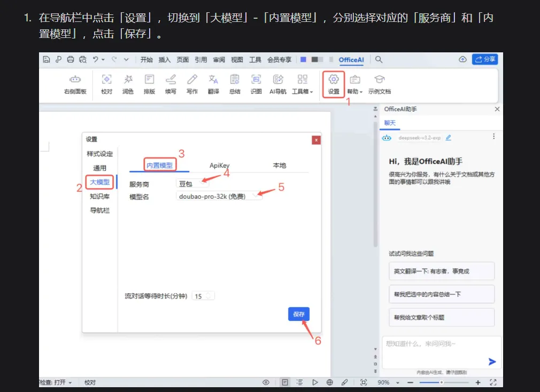Open the 审阅 ribbon tab

pyautogui.click(x=219, y=59)
